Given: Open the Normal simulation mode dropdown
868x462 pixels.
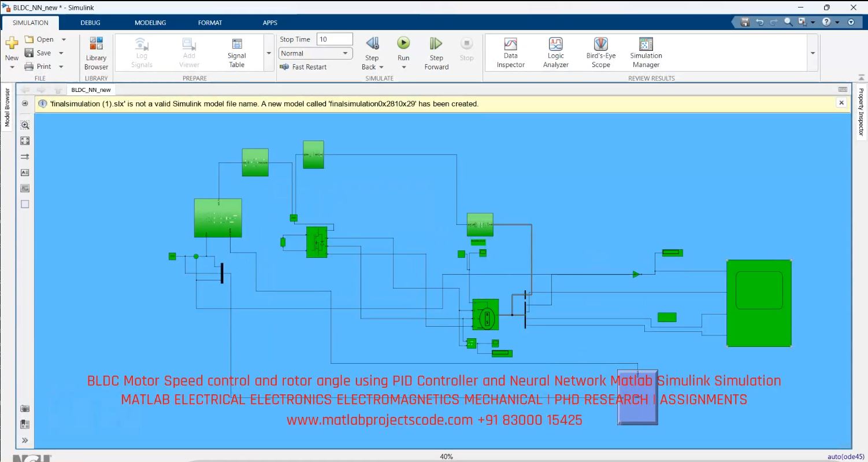Looking at the screenshot, I should pyautogui.click(x=316, y=53).
